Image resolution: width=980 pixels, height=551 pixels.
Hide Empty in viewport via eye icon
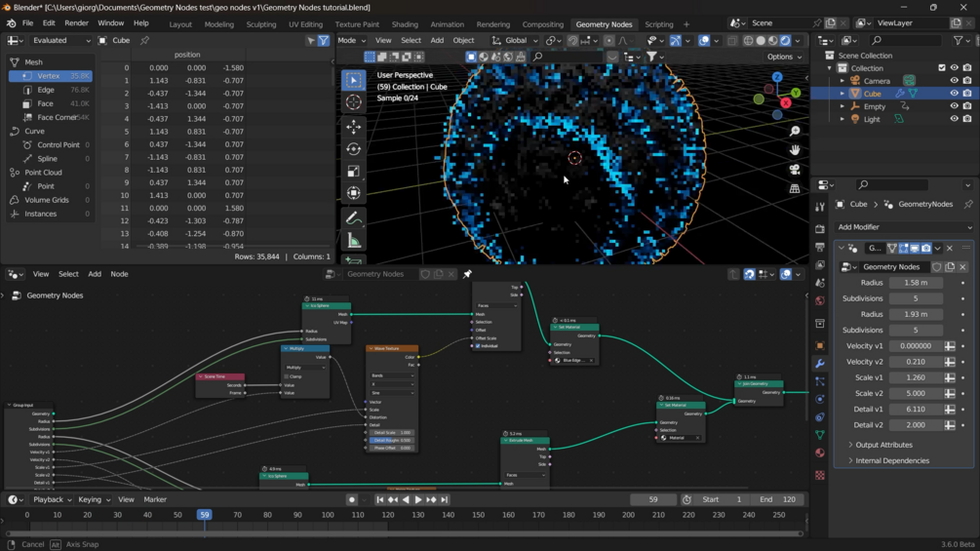tap(954, 106)
